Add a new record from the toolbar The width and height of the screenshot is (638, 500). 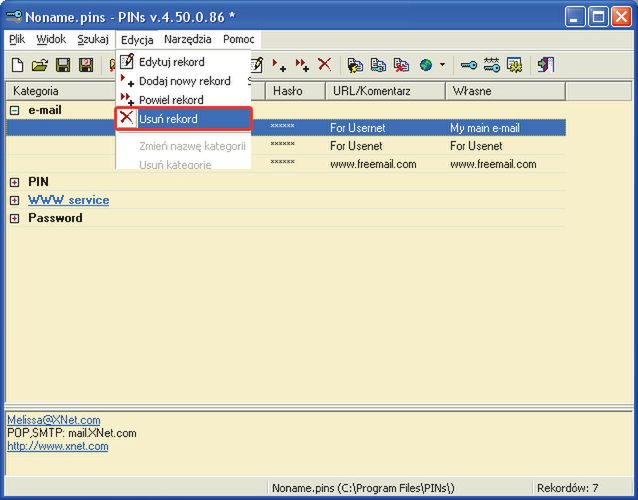[279, 65]
